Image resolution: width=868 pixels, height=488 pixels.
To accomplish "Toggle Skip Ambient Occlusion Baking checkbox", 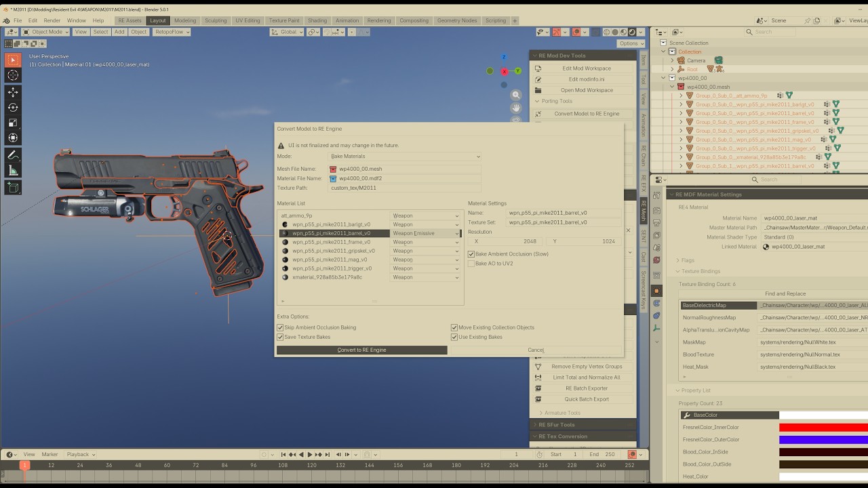I will [x=280, y=327].
